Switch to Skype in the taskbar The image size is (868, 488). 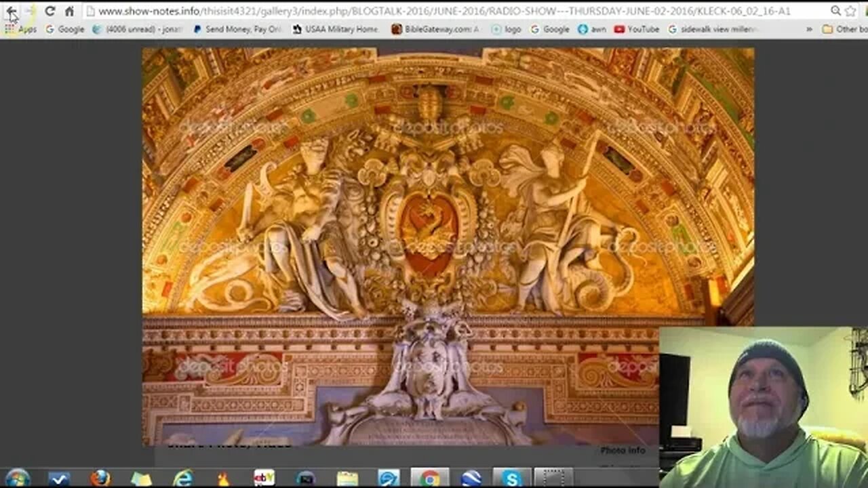pyautogui.click(x=512, y=479)
